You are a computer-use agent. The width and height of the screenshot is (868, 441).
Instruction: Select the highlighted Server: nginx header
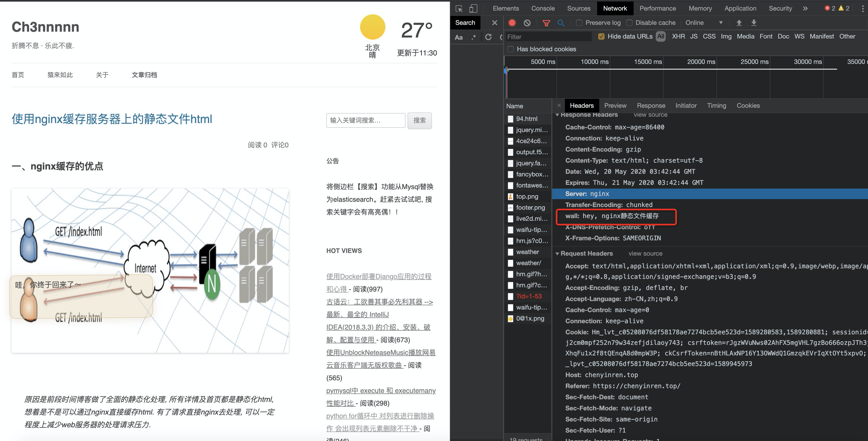pos(710,194)
